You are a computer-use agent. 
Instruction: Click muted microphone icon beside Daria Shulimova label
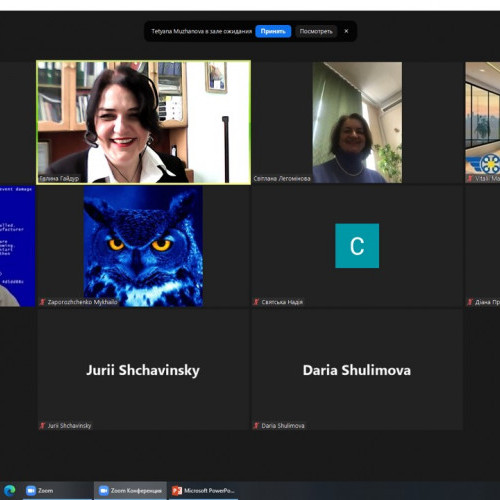(256, 426)
